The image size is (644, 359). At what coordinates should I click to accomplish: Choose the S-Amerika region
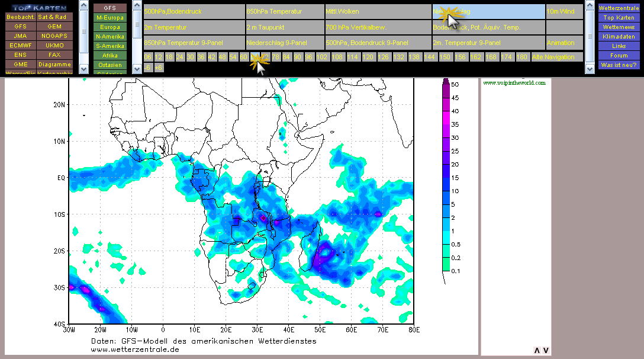click(x=110, y=46)
